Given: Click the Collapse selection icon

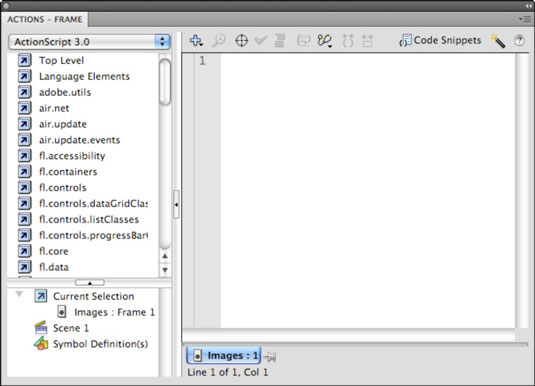Looking at the screenshot, I should pyautogui.click(x=368, y=41).
